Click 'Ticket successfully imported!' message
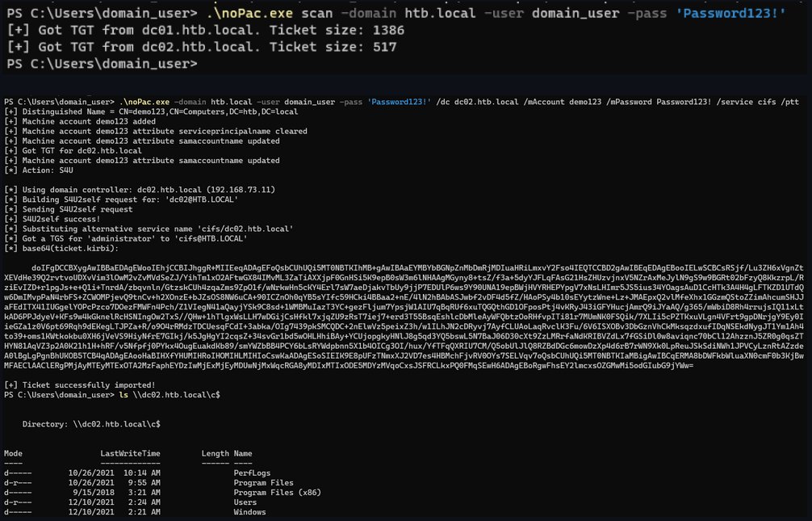Viewport: 812px width, 521px height. click(x=80, y=385)
